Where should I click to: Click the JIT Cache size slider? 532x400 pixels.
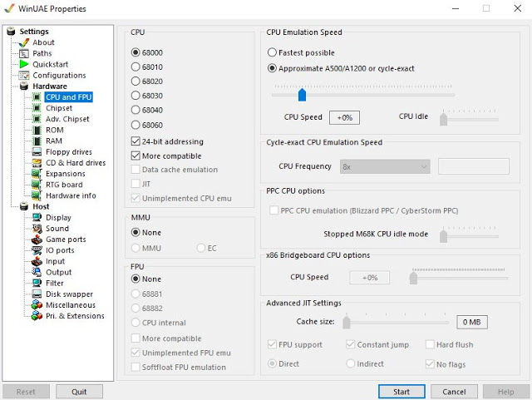pos(396,322)
